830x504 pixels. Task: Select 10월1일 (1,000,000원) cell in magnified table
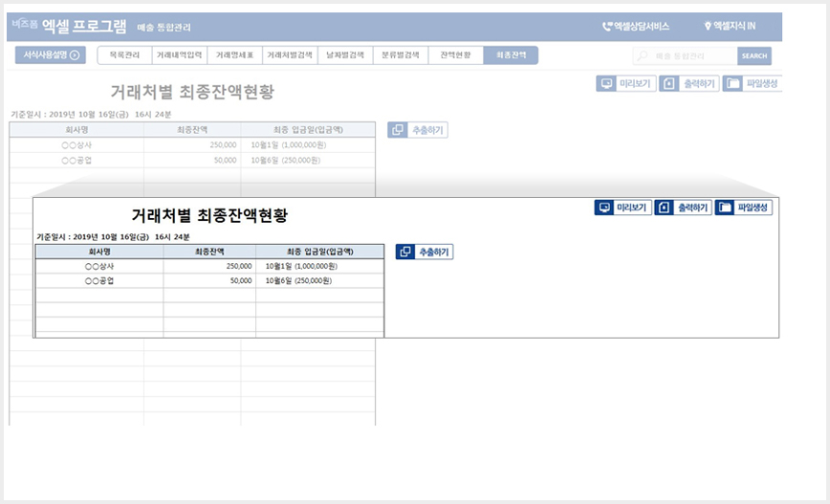(x=319, y=266)
